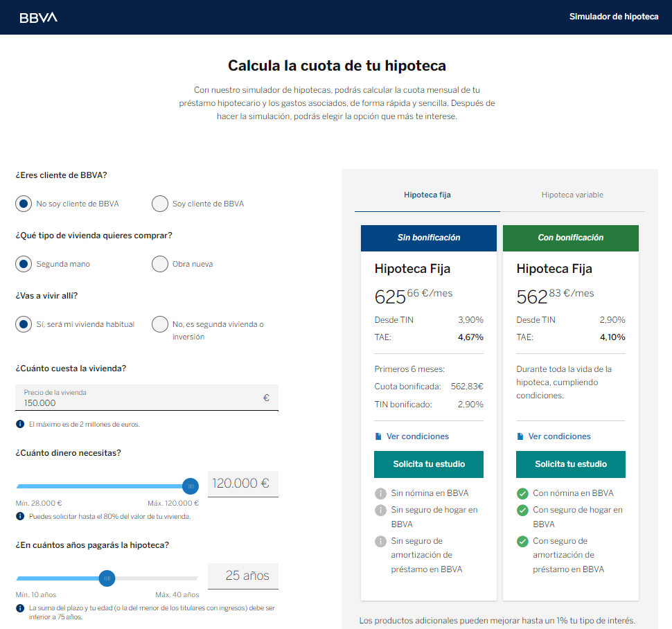
Task: Click Cuota bonificada value 562,83€
Action: click(467, 387)
